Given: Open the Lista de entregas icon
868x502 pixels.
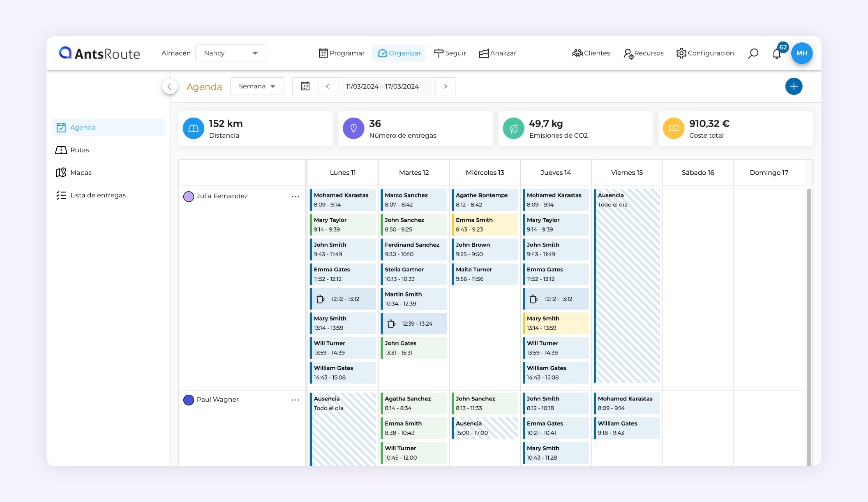Looking at the screenshot, I should point(61,195).
